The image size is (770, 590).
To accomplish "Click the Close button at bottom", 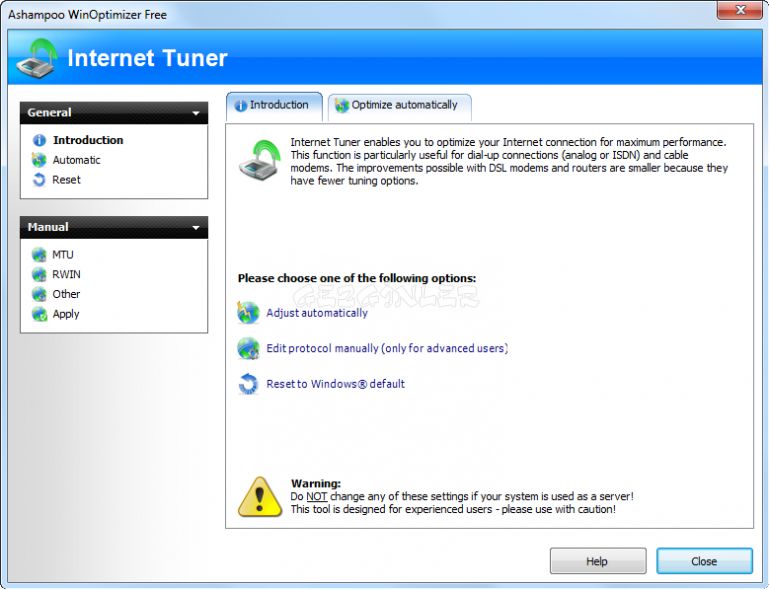I will click(704, 561).
